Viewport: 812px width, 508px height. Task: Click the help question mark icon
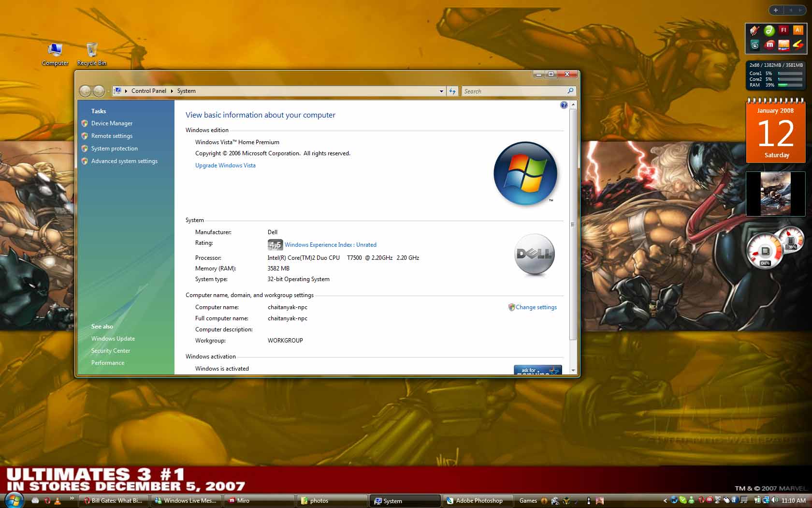click(564, 105)
